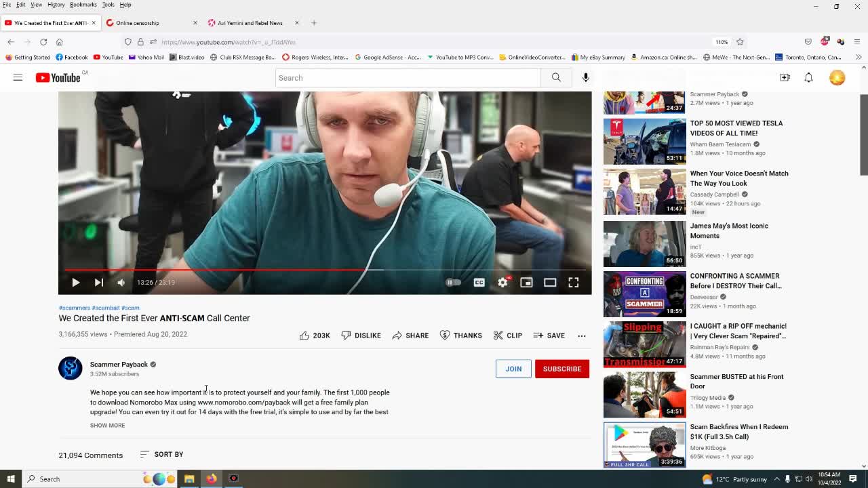Open the Tools menu
868x488 pixels.
(108, 5)
